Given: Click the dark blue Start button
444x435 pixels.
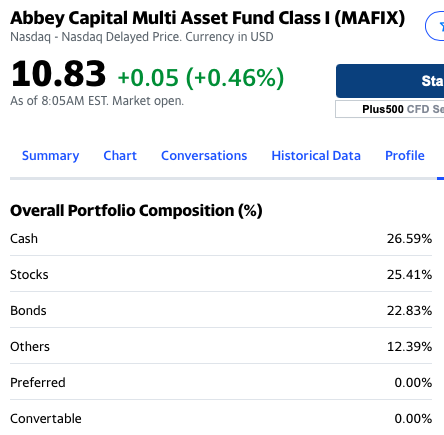Looking at the screenshot, I should pyautogui.click(x=390, y=81).
